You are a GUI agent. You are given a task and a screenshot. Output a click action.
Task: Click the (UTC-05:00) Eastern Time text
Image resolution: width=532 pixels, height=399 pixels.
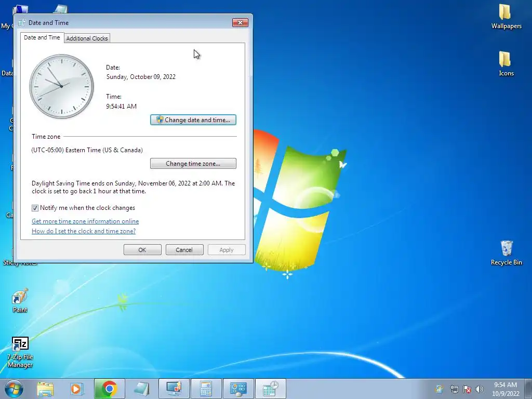[87, 150]
